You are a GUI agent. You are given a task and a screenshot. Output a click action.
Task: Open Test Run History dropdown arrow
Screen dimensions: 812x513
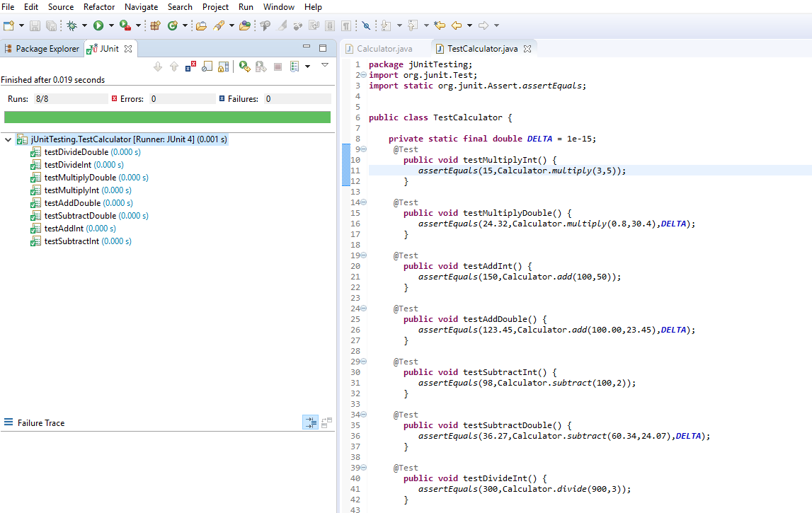tap(308, 67)
